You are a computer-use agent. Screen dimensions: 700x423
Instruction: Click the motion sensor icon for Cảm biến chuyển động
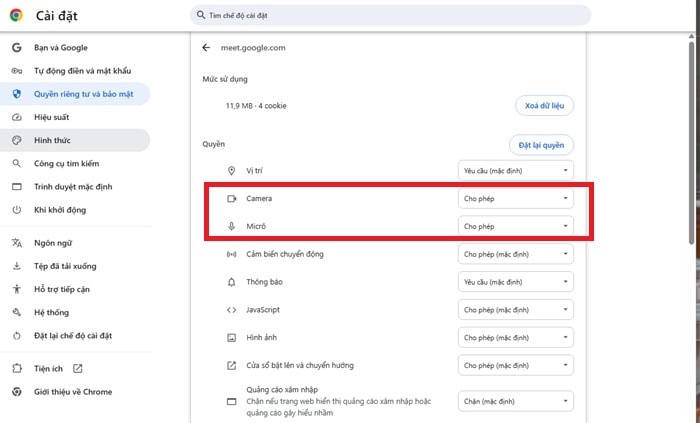[x=231, y=254]
